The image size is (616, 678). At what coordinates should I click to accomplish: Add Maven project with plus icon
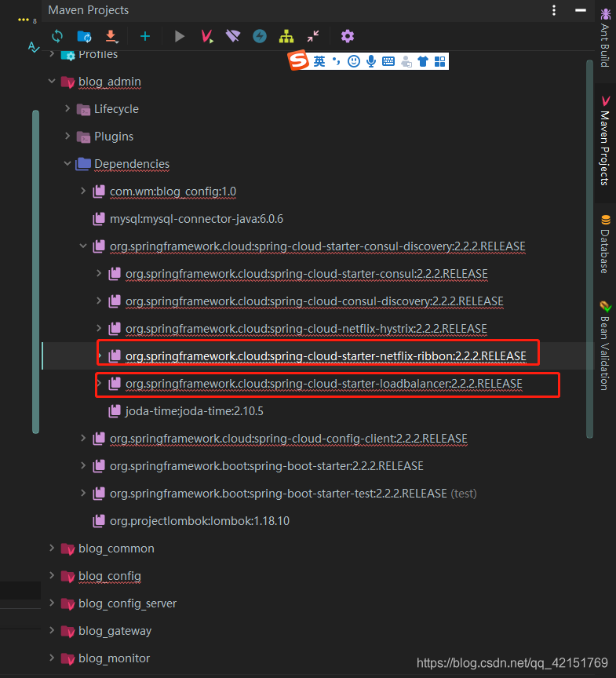click(x=145, y=36)
